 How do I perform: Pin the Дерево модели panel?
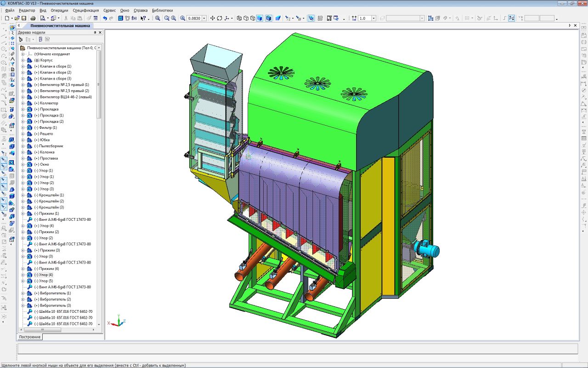(95, 33)
